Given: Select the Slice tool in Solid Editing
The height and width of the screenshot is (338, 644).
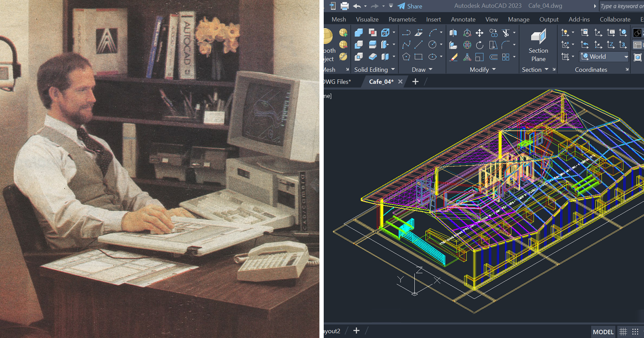Looking at the screenshot, I should [x=373, y=45].
